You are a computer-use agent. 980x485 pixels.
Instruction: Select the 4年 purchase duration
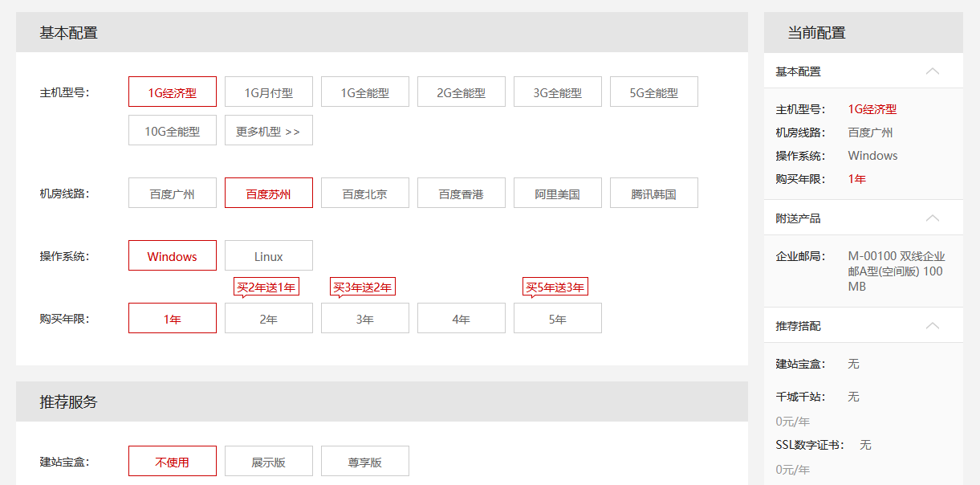pyautogui.click(x=462, y=319)
